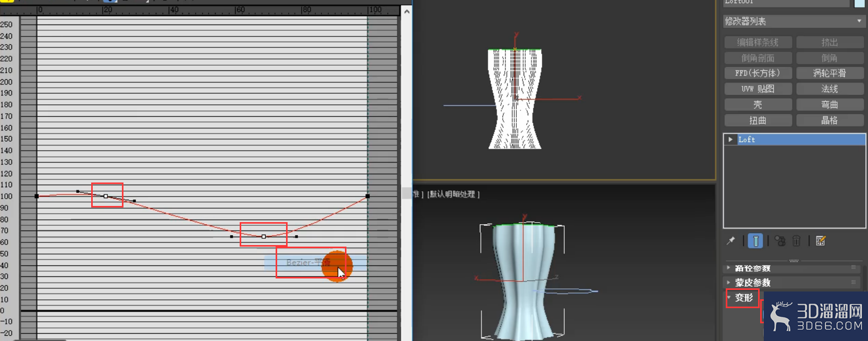The width and height of the screenshot is (868, 341).
Task: Click the Make Unique icon
Action: pyautogui.click(x=780, y=240)
